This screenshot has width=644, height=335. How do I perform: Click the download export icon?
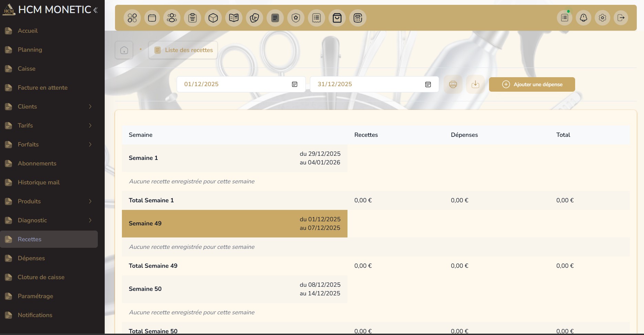coord(475,84)
